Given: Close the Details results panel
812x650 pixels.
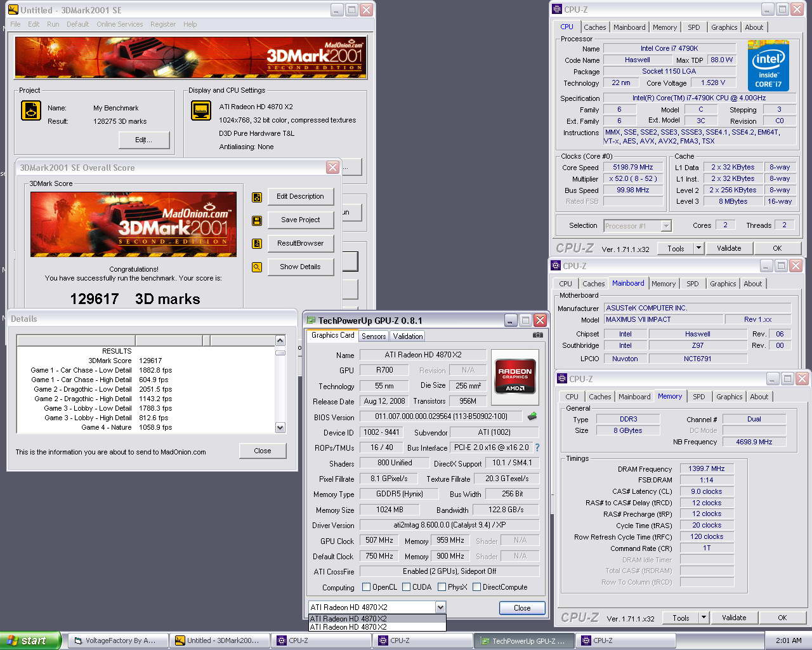Looking at the screenshot, I should click(x=263, y=451).
